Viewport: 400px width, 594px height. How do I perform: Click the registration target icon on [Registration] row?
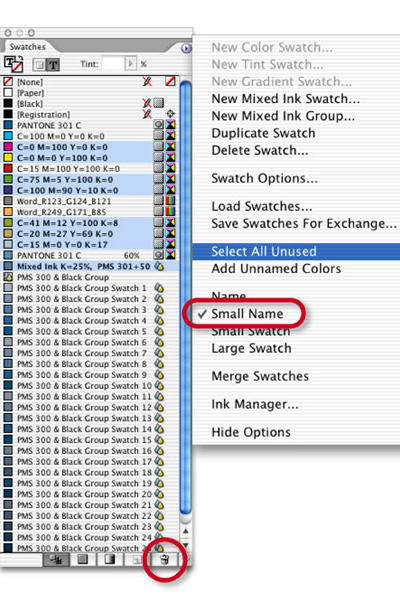coord(170,114)
